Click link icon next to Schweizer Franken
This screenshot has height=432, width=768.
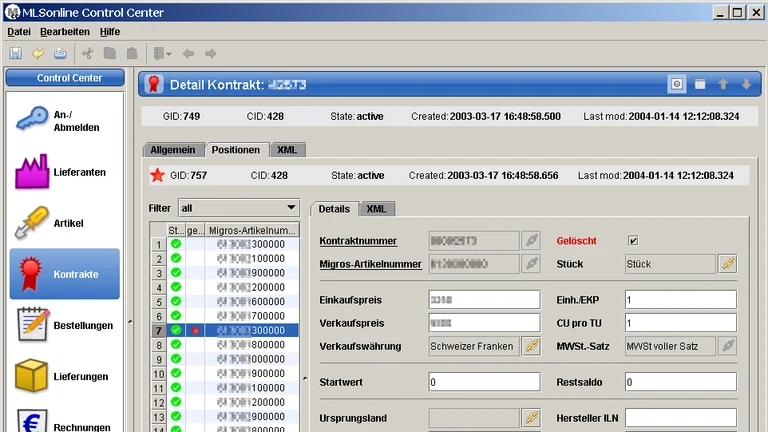coord(531,346)
